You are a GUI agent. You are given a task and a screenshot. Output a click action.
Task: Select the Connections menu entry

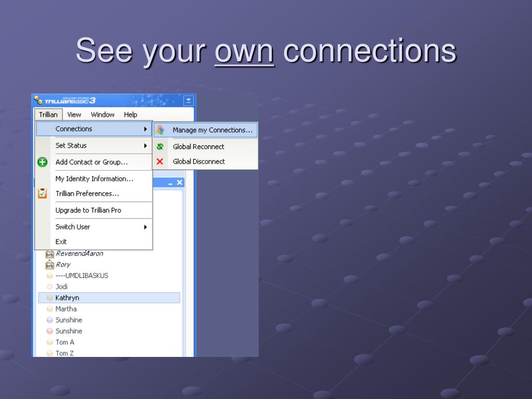coord(94,129)
